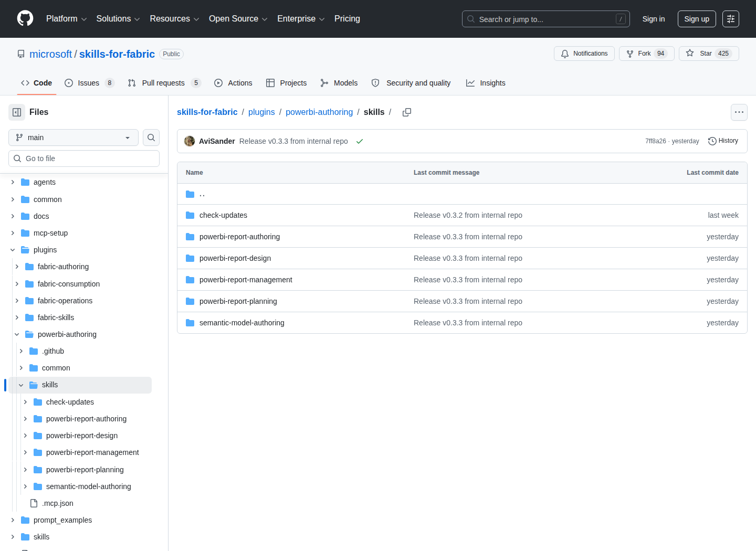756x551 pixels.
Task: Open the three-dot more options button
Action: point(739,112)
